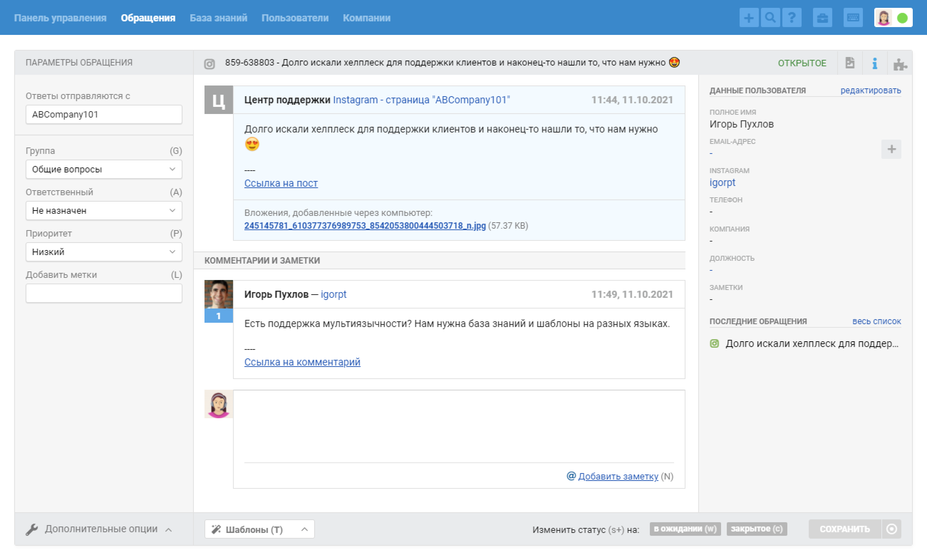The image size is (927, 560).
Task: Click the 11:49, 11.10.2021 comment timestamp
Action: 632,294
